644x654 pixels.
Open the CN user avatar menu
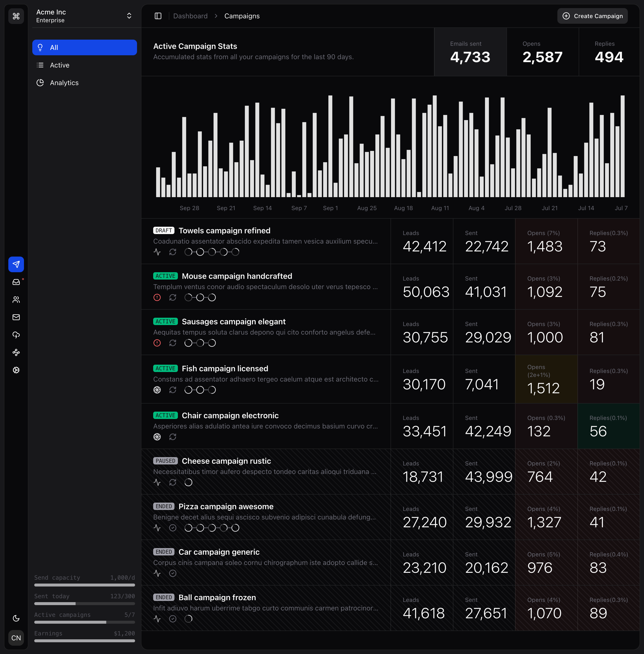click(16, 638)
